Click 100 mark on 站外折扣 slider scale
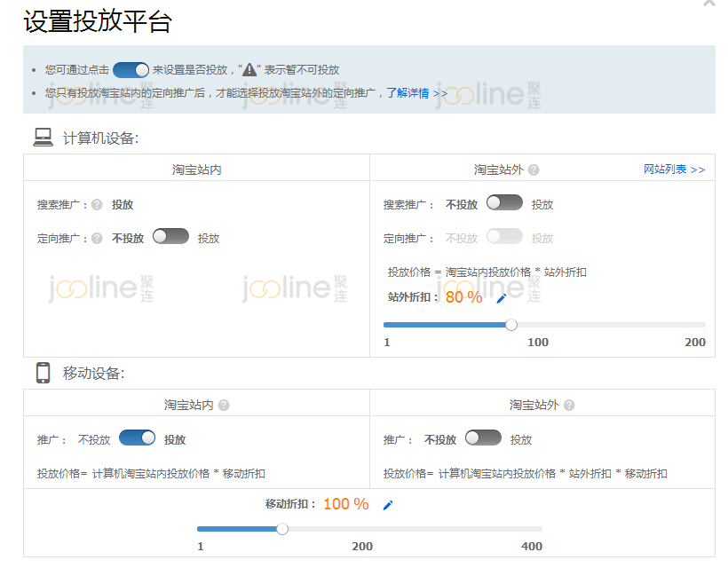This screenshot has height=568, width=728. point(538,343)
